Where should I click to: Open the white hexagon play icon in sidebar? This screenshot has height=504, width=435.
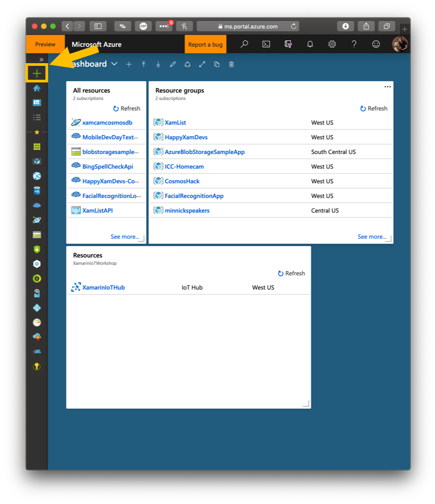37,264
